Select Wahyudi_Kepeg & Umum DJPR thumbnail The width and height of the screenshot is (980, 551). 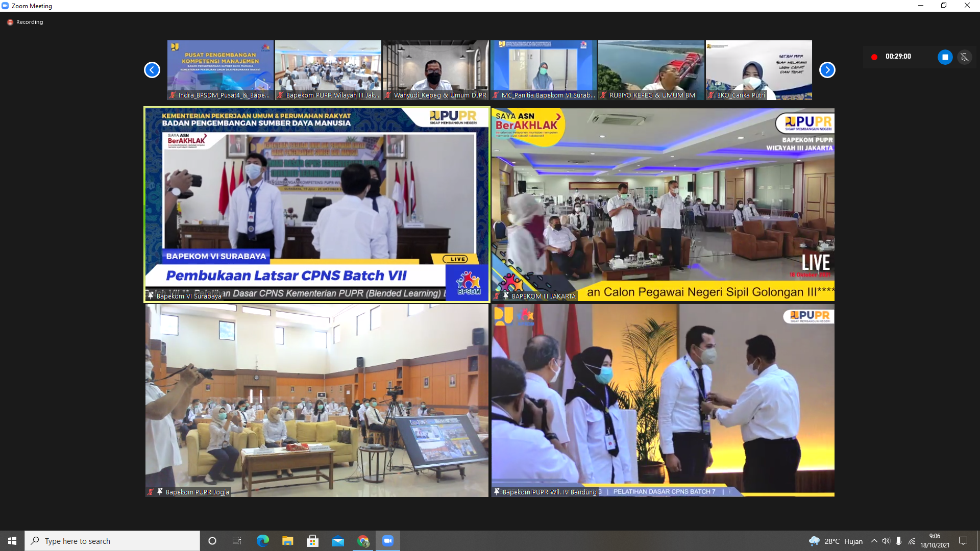coord(436,70)
